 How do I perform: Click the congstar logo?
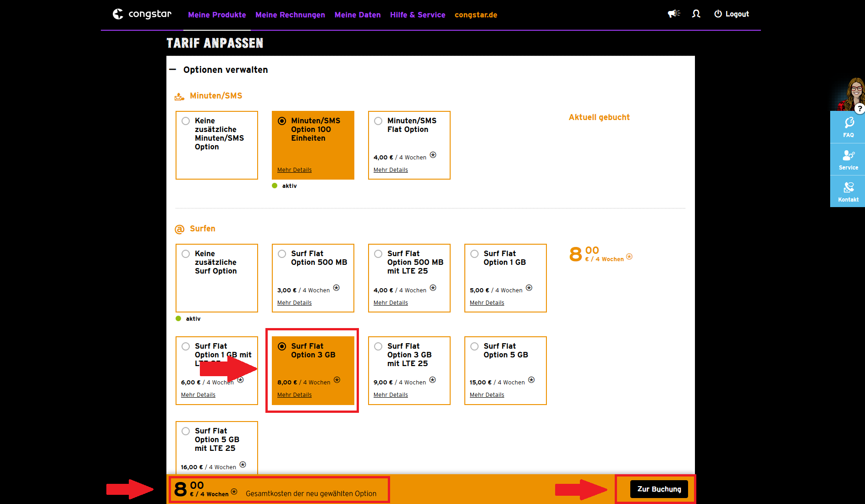pos(142,14)
